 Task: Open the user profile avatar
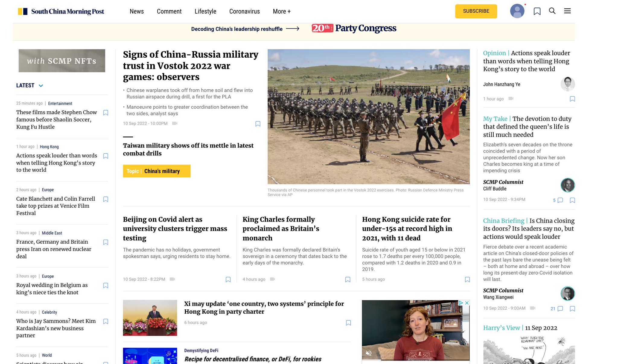(517, 11)
